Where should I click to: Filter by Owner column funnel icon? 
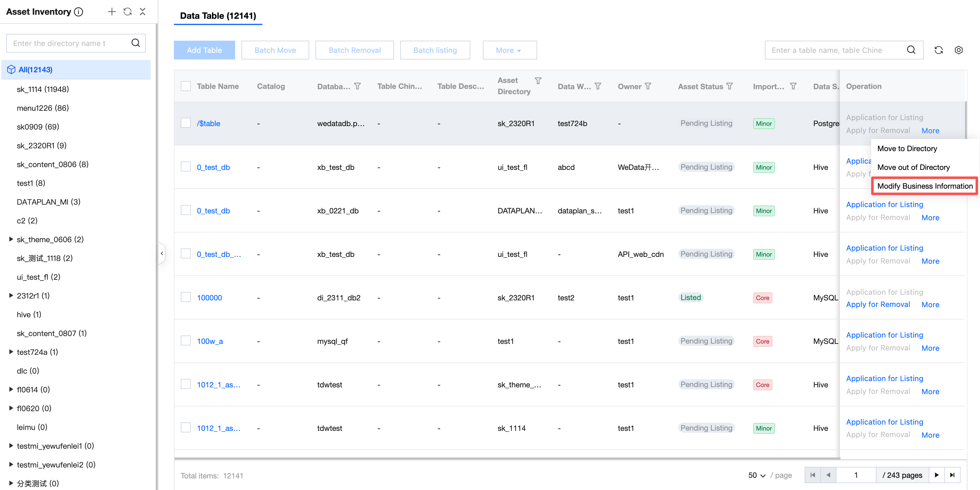(x=648, y=86)
